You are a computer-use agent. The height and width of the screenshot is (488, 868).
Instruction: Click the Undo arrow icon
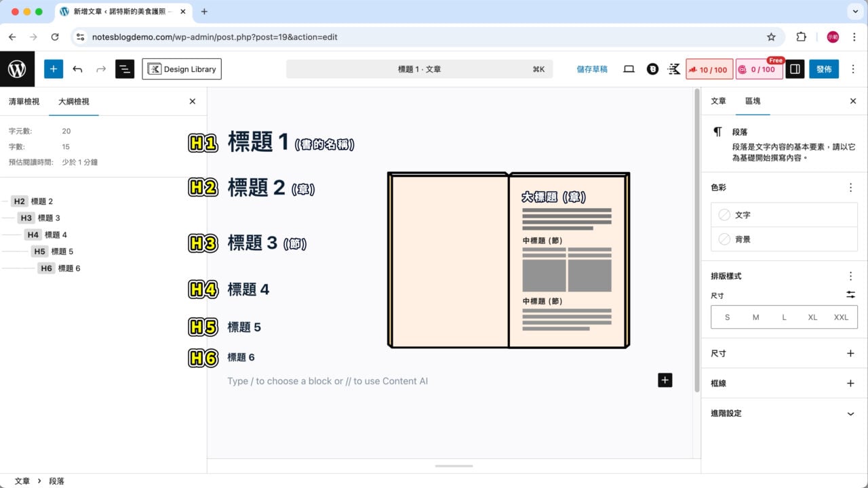pos(77,68)
